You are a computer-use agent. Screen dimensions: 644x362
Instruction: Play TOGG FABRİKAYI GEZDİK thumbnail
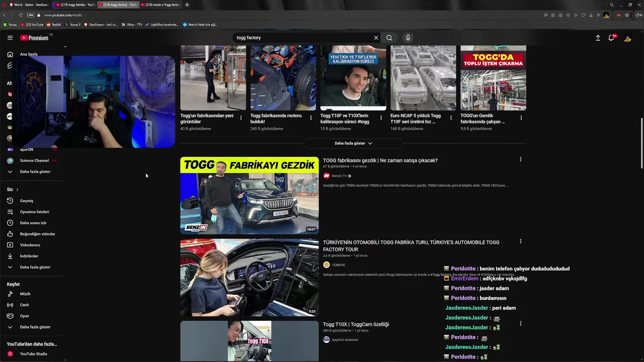(x=250, y=196)
